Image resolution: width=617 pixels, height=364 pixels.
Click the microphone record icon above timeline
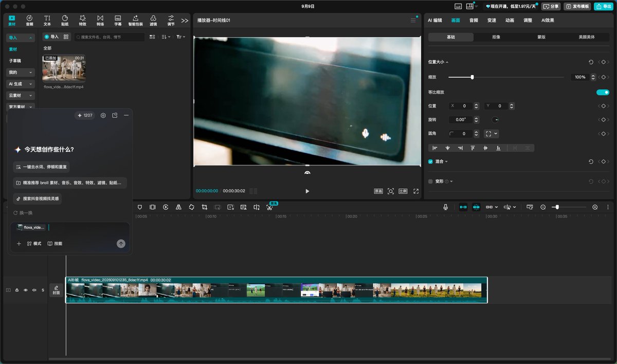446,207
